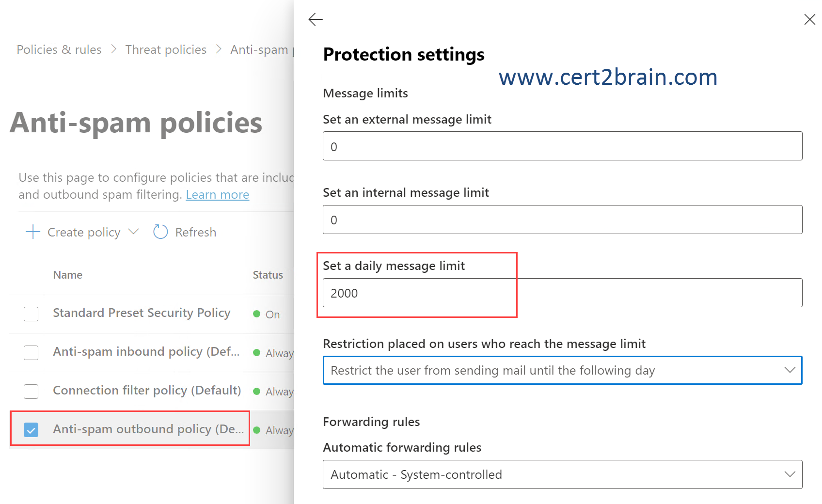Screen dimensions: 822x504
Task: Click green status dot of Connection filter policy
Action: pos(257,391)
